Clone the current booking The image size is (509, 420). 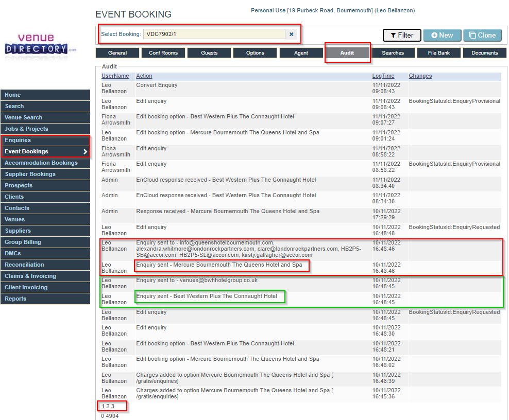tap(482, 36)
